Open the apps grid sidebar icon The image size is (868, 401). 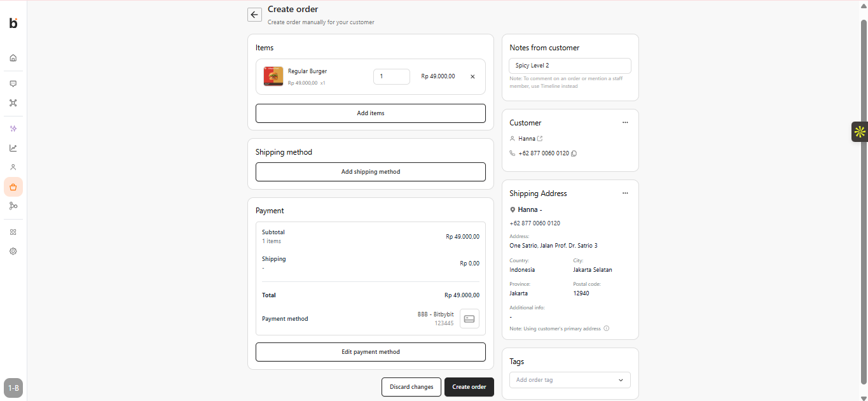point(13,232)
